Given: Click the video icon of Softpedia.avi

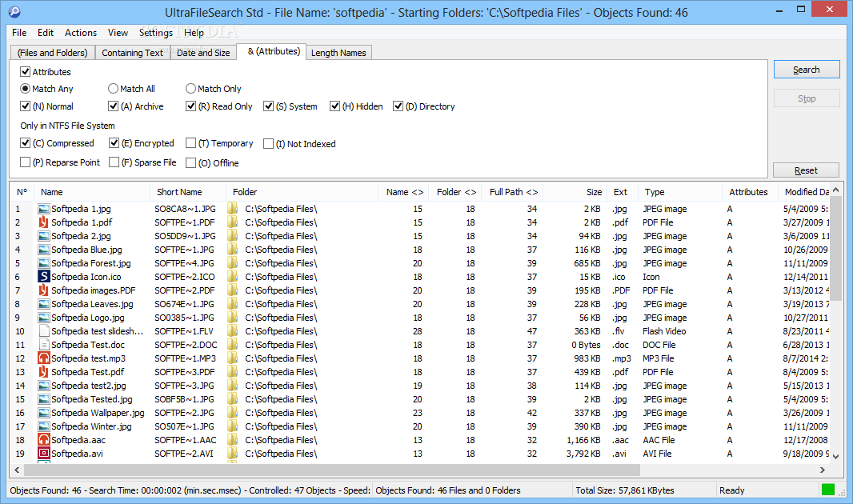Looking at the screenshot, I should (x=43, y=454).
